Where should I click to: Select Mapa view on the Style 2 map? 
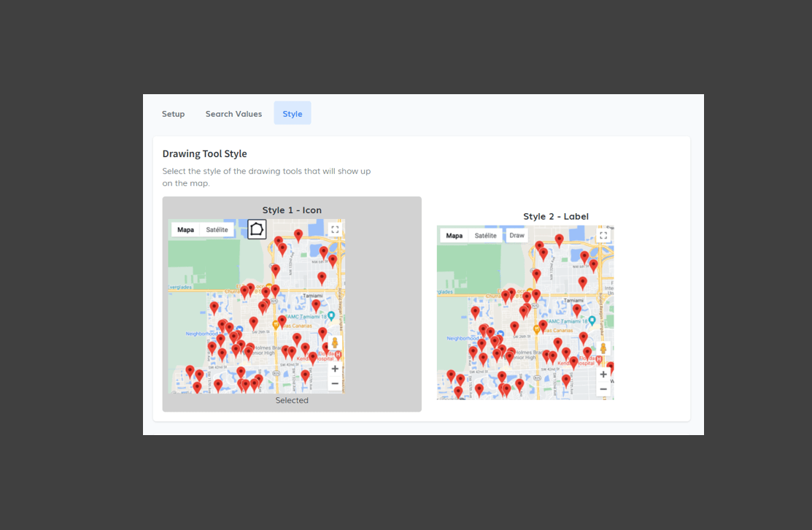tap(454, 236)
